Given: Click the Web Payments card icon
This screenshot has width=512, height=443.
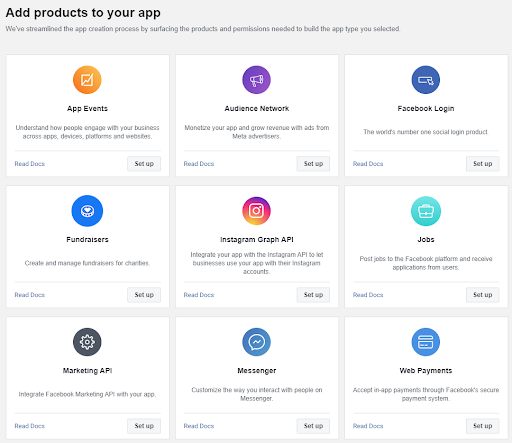Looking at the screenshot, I should point(426,342).
